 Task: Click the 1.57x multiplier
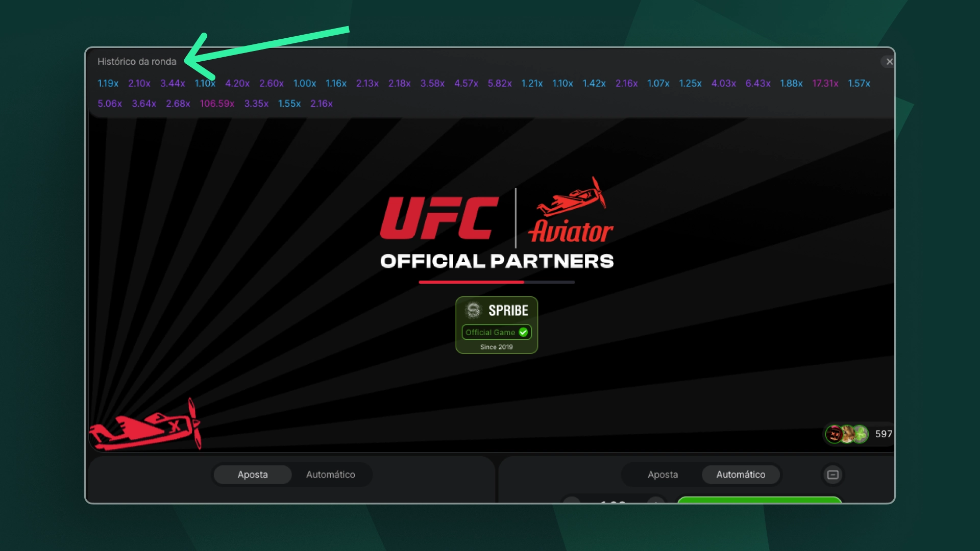(x=859, y=83)
